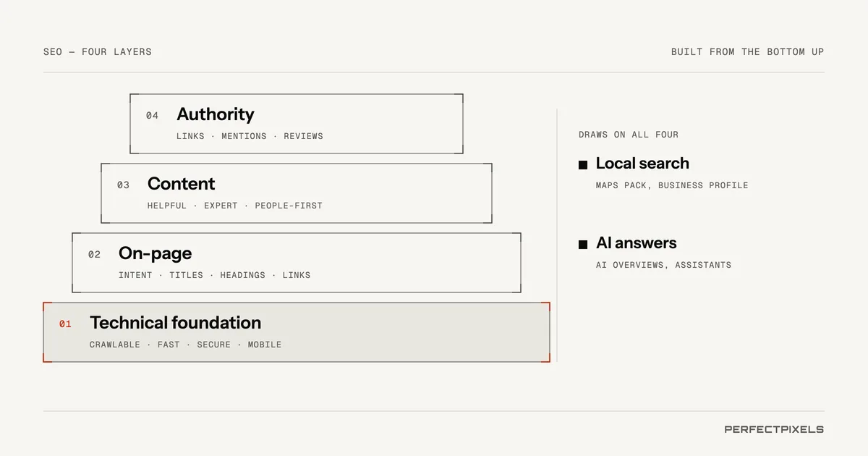Click the SEO — FOUR LAYERS header label
The image size is (868, 456).
click(x=98, y=52)
